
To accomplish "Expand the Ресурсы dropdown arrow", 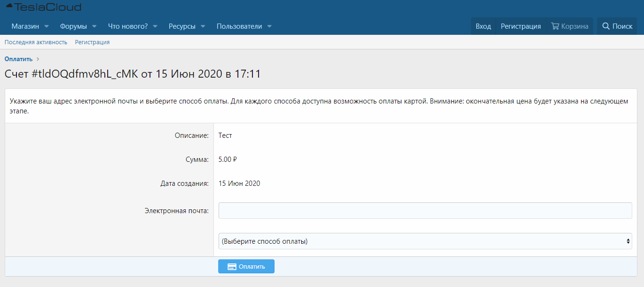I will (x=203, y=26).
